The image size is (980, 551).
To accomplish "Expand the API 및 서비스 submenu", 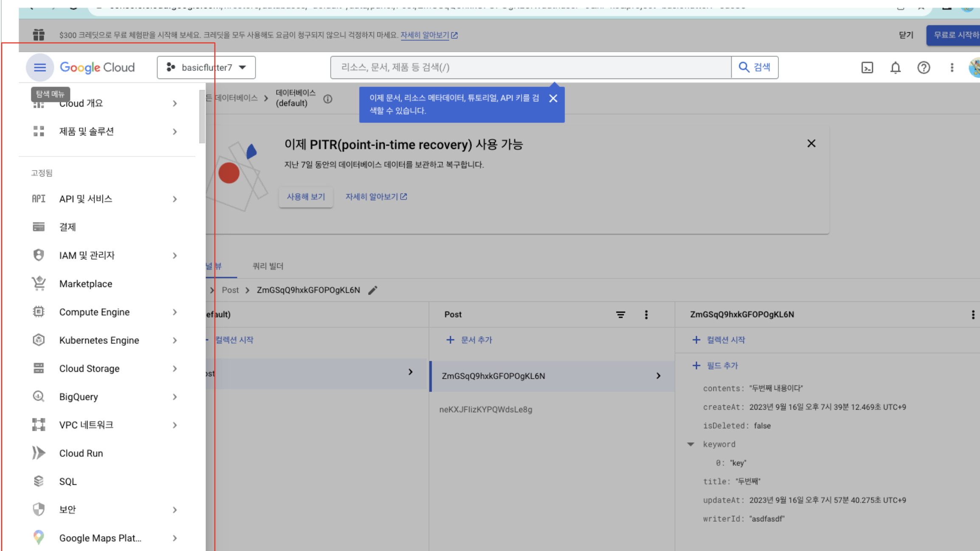I will click(x=175, y=199).
